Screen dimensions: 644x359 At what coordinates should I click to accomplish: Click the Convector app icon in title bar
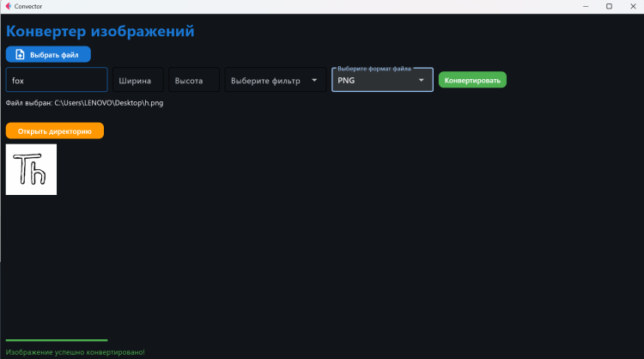pyautogui.click(x=7, y=6)
